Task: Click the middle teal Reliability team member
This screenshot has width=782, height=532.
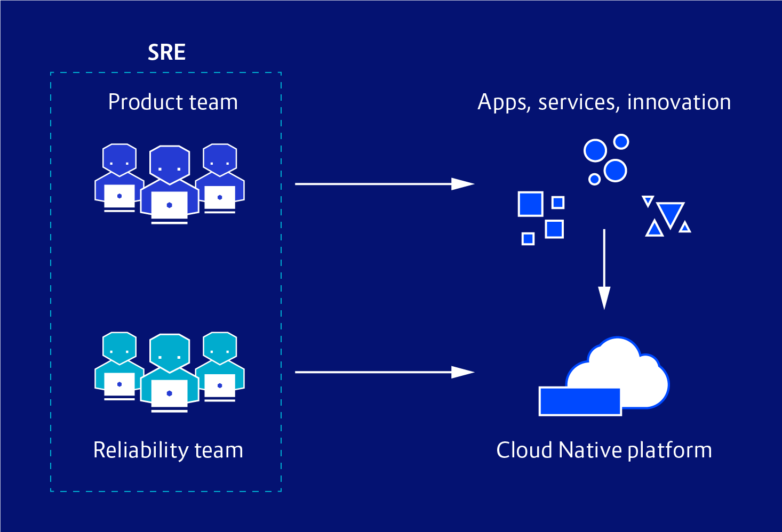Action: pyautogui.click(x=170, y=373)
